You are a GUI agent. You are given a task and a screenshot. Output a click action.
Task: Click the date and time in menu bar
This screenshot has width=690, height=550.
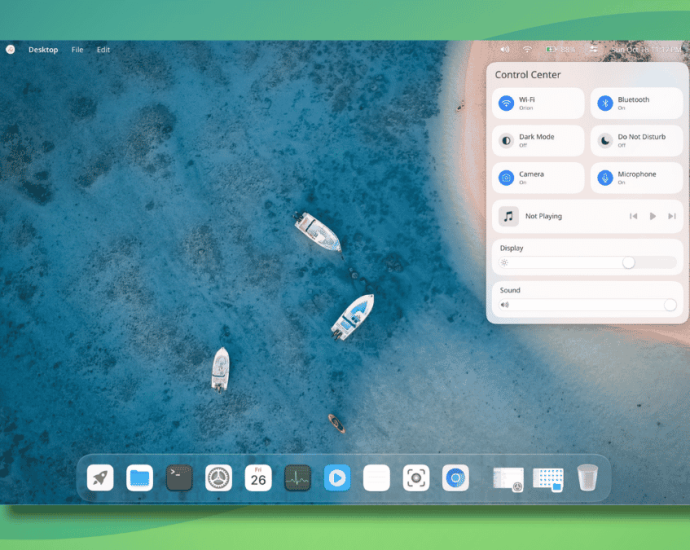646,49
